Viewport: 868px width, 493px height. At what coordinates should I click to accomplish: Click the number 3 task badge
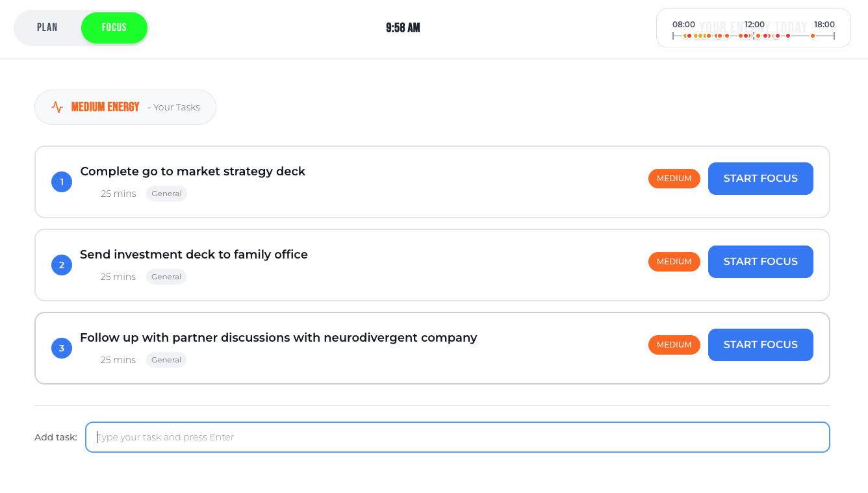pyautogui.click(x=62, y=348)
